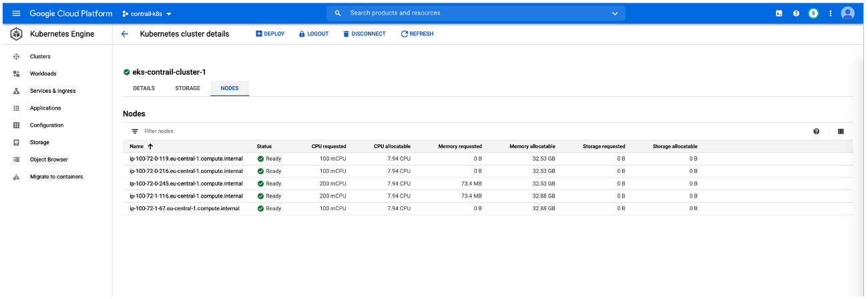Sort nodes by the Name column arrow
Viewport: 868px width, 299px height.
(x=150, y=146)
